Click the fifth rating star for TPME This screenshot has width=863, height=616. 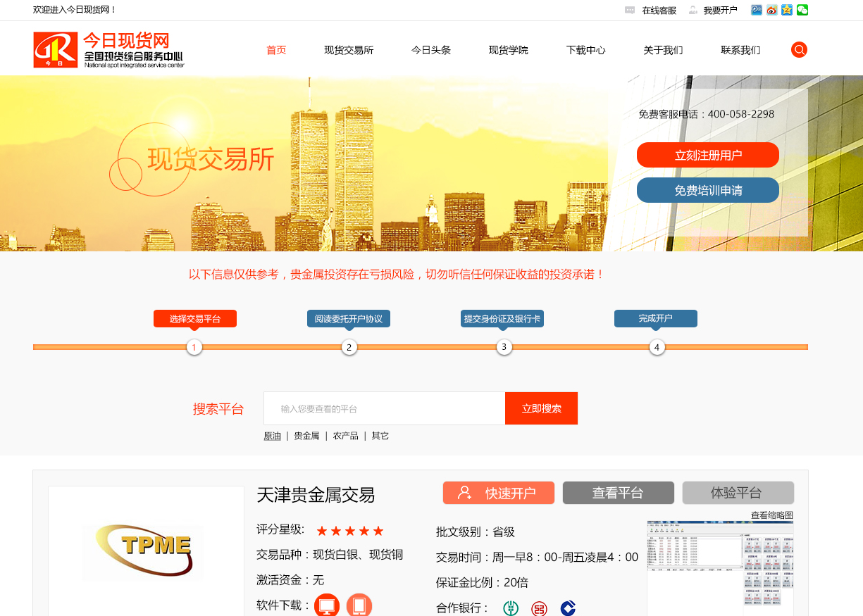pos(379,531)
